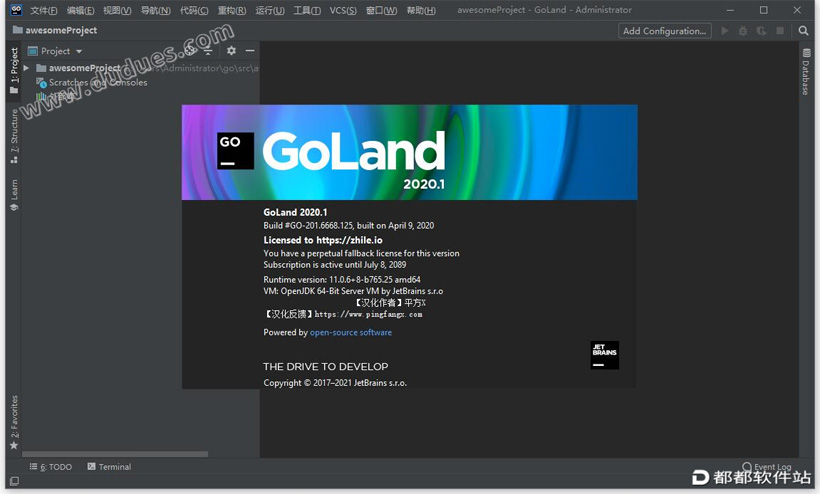820x494 pixels.
Task: Open the 2: Favorites side tab
Action: click(14, 422)
